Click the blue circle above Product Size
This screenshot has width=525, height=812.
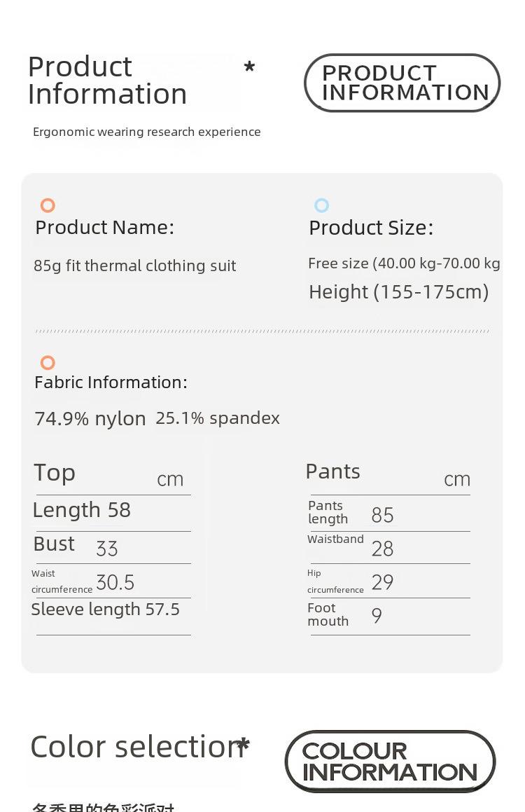click(x=322, y=205)
